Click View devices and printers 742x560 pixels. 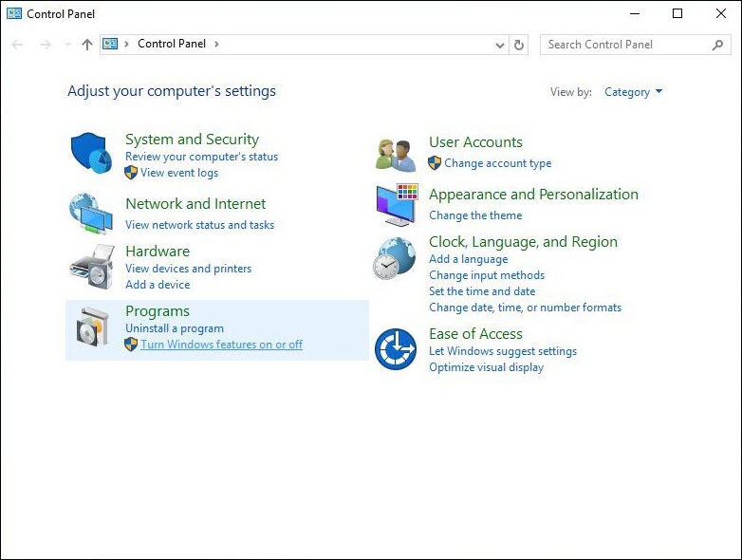click(188, 269)
